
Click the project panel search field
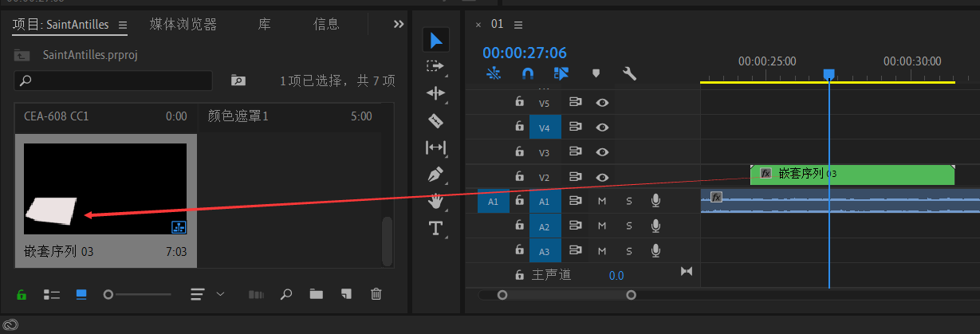tap(114, 81)
